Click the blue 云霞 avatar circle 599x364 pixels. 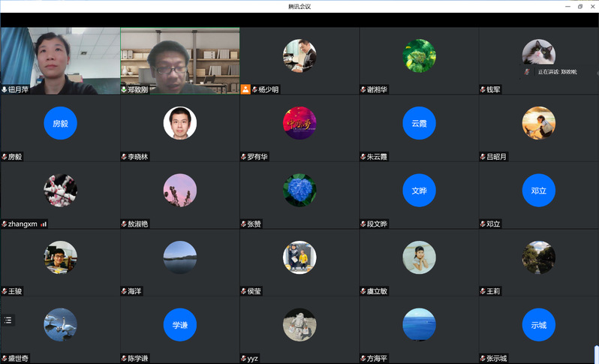pos(419,123)
